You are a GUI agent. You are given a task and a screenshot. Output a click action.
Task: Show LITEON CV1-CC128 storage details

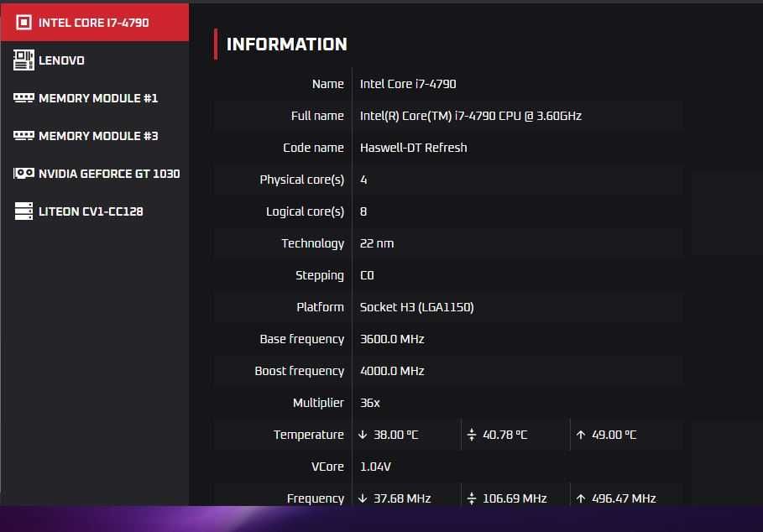coord(95,211)
